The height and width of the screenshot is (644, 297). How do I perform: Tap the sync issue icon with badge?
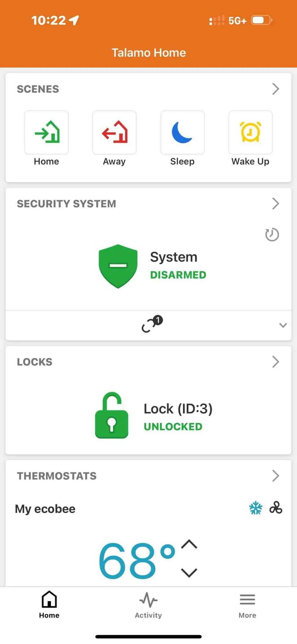pyautogui.click(x=152, y=324)
